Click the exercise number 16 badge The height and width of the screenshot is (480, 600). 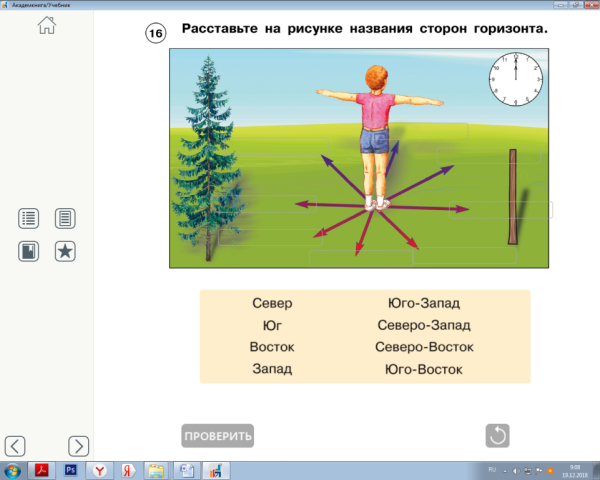coord(156,33)
